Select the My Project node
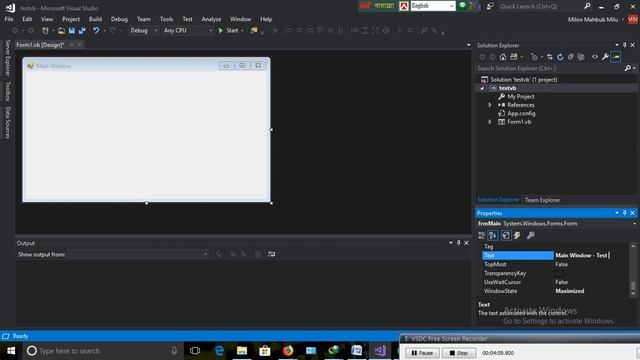The width and height of the screenshot is (640, 360). click(520, 97)
